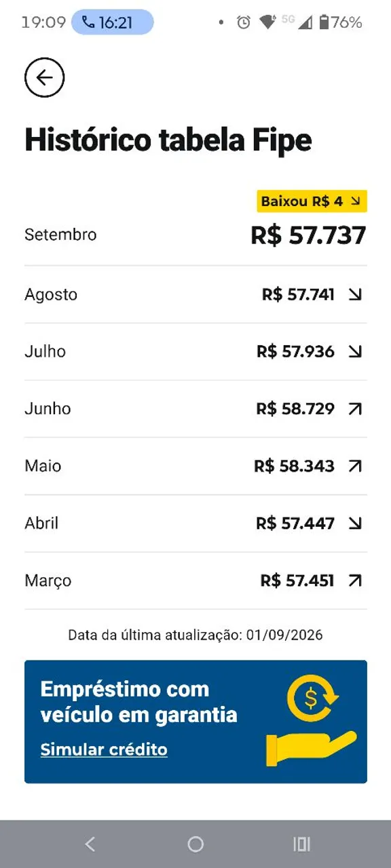Tap the alarm clock status icon

243,22
